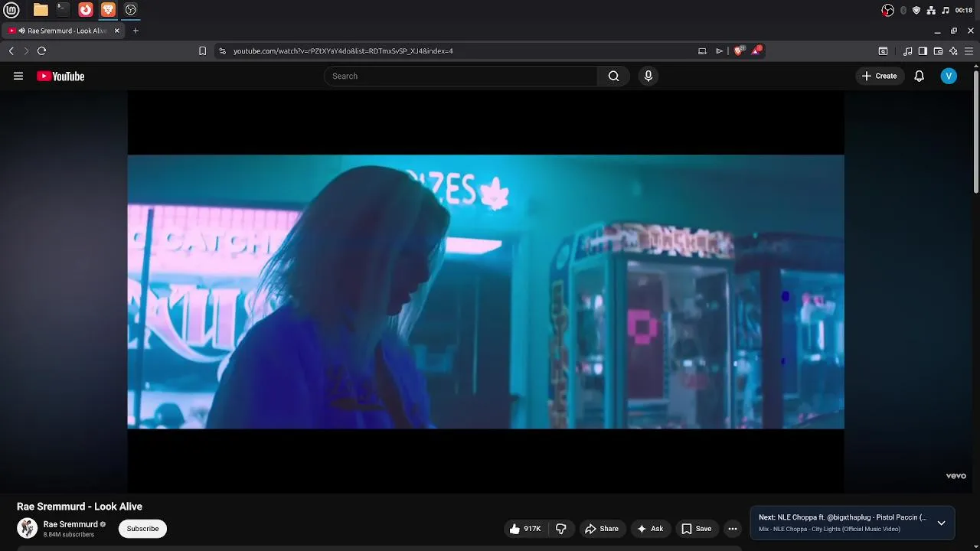This screenshot has width=980, height=551.
Task: Open the Files folder launcher in the panel
Action: [x=41, y=10]
